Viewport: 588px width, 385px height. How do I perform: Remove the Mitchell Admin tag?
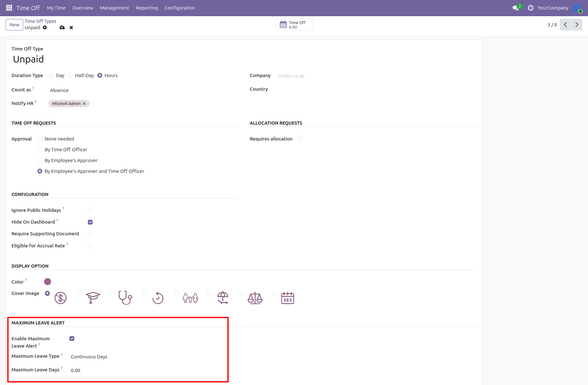[x=84, y=104]
